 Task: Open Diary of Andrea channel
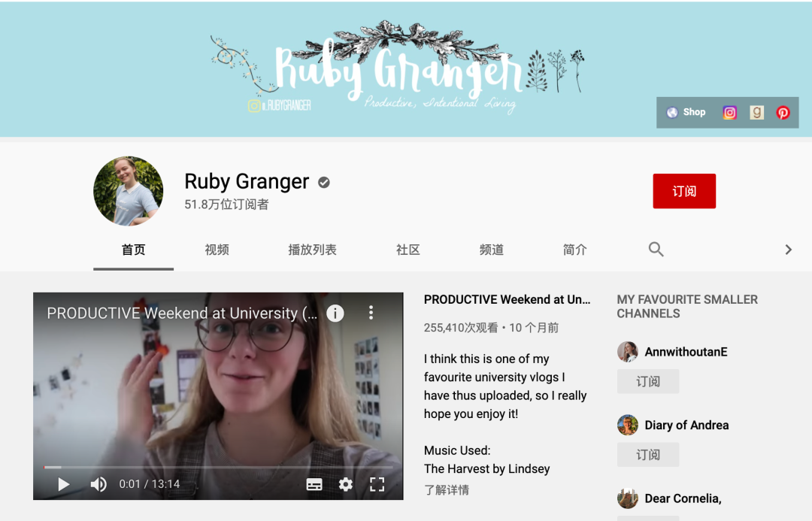coord(686,426)
